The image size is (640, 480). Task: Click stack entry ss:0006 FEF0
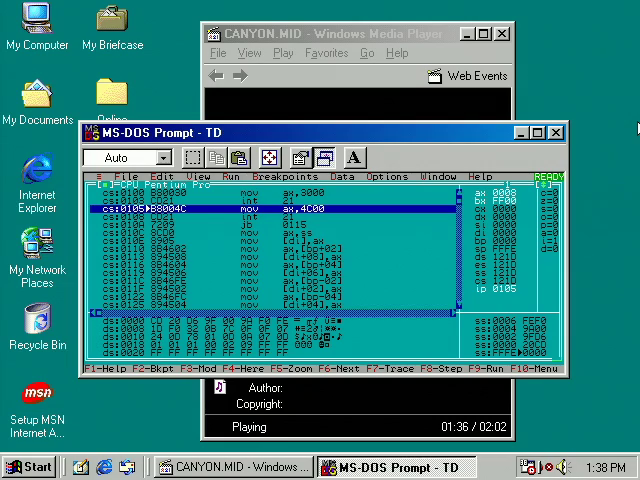(x=510, y=321)
